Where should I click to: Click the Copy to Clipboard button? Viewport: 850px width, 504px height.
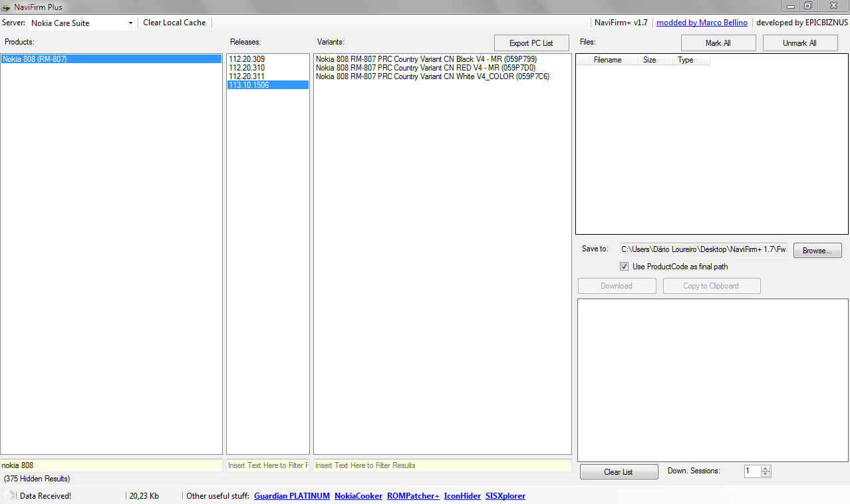click(x=712, y=286)
